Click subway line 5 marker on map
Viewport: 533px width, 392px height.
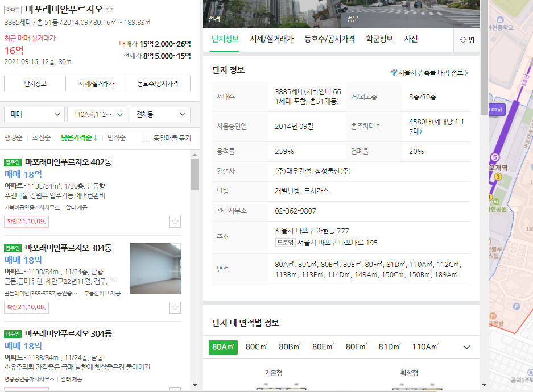click(495, 157)
